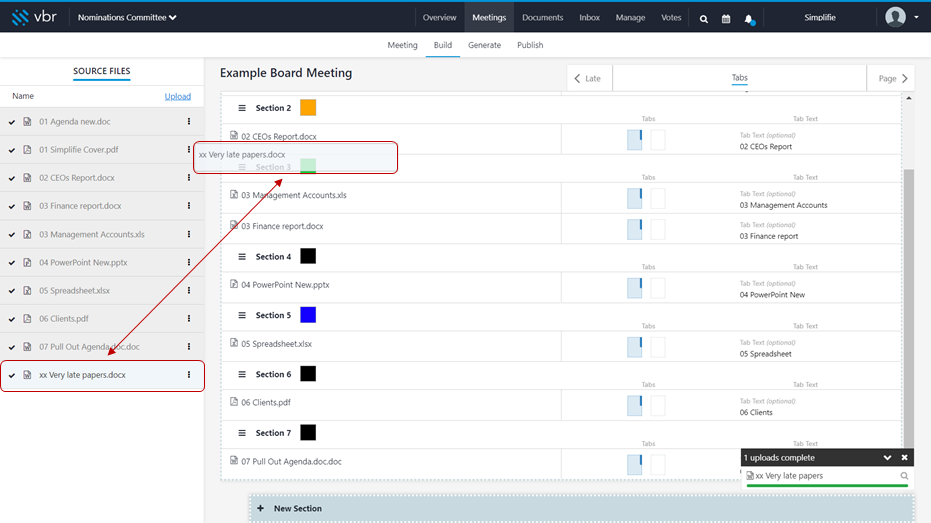Change the orange Section 2 color swatch
This screenshot has width=931, height=523.
coord(308,107)
